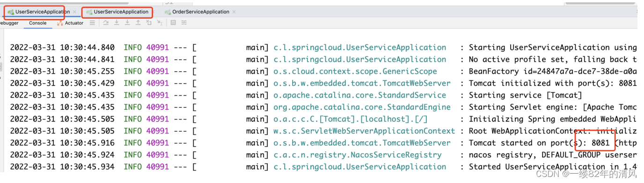Click the Trace Current Stream Chain icon
This screenshot has height=183, width=644.
tap(184, 23)
